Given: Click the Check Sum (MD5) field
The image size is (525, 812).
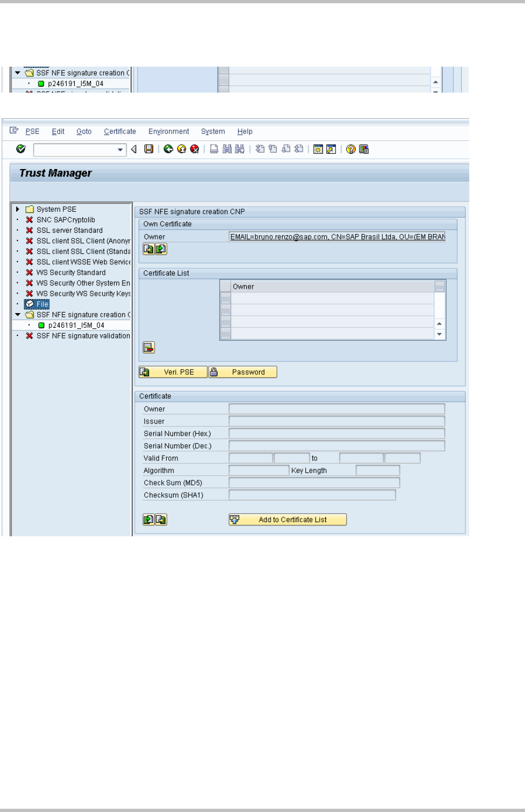Looking at the screenshot, I should (314, 483).
